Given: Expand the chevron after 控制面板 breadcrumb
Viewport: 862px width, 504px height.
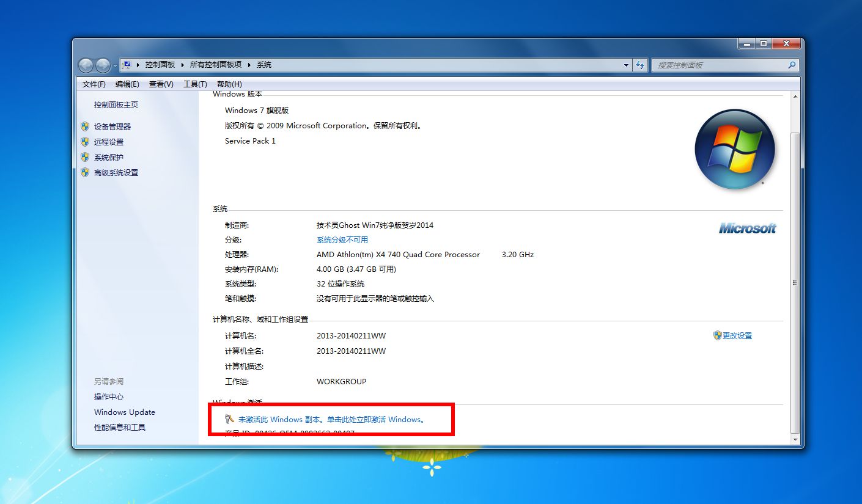Looking at the screenshot, I should (x=182, y=64).
